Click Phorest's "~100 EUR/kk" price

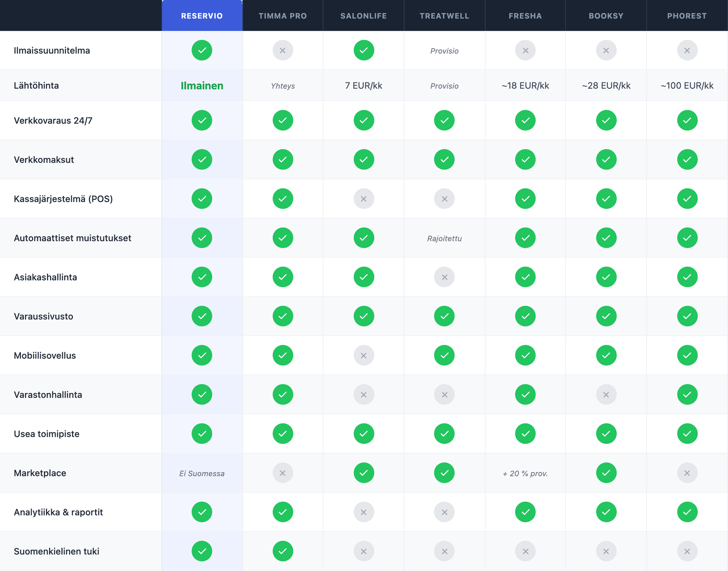pos(687,86)
